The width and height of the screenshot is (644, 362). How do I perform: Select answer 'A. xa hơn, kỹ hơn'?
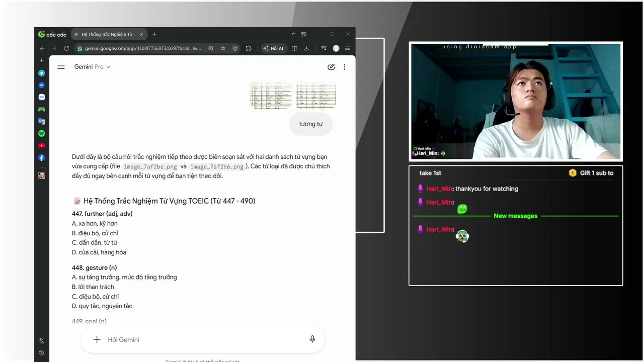point(95,224)
